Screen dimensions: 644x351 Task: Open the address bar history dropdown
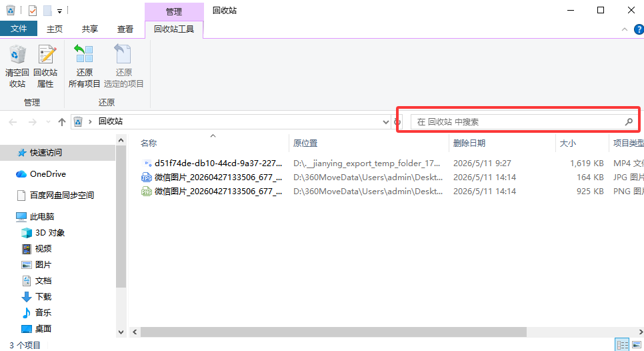[x=385, y=121]
